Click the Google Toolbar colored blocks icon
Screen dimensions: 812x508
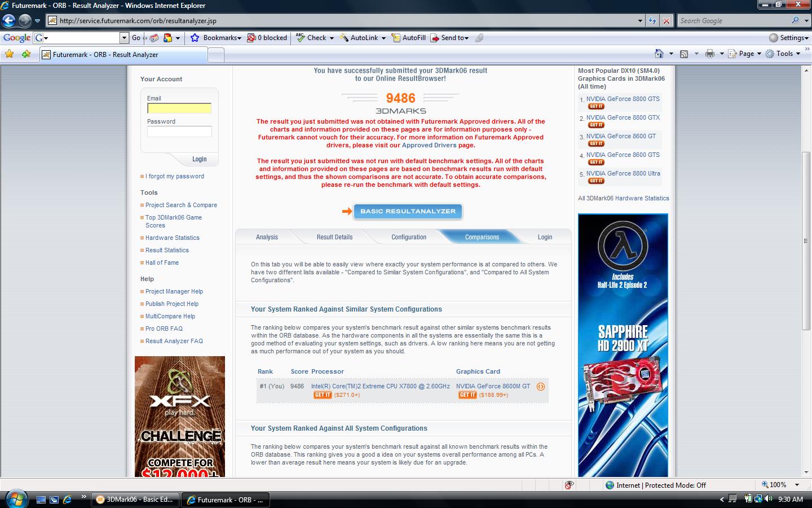click(167, 38)
